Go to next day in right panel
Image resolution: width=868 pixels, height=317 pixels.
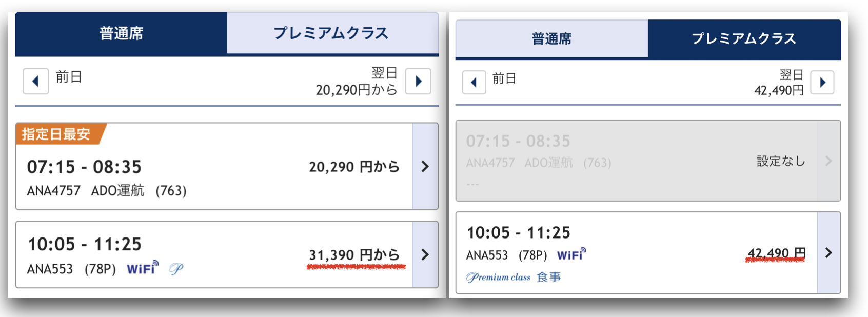tap(822, 83)
